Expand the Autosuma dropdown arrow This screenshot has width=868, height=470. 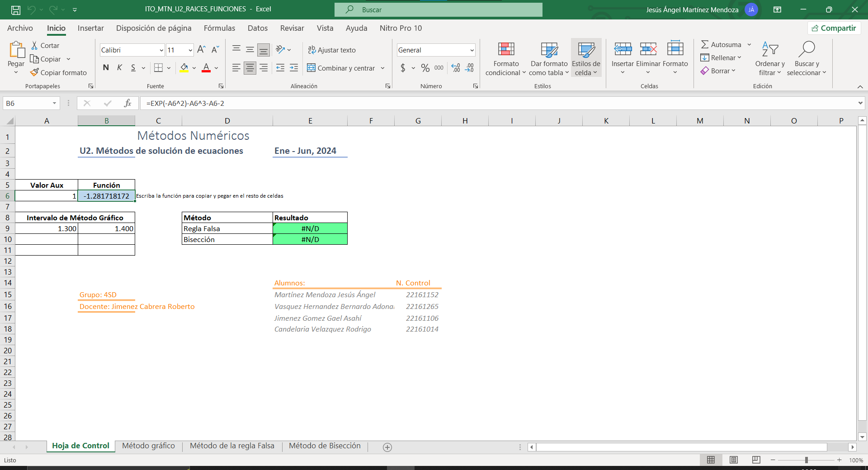749,44
